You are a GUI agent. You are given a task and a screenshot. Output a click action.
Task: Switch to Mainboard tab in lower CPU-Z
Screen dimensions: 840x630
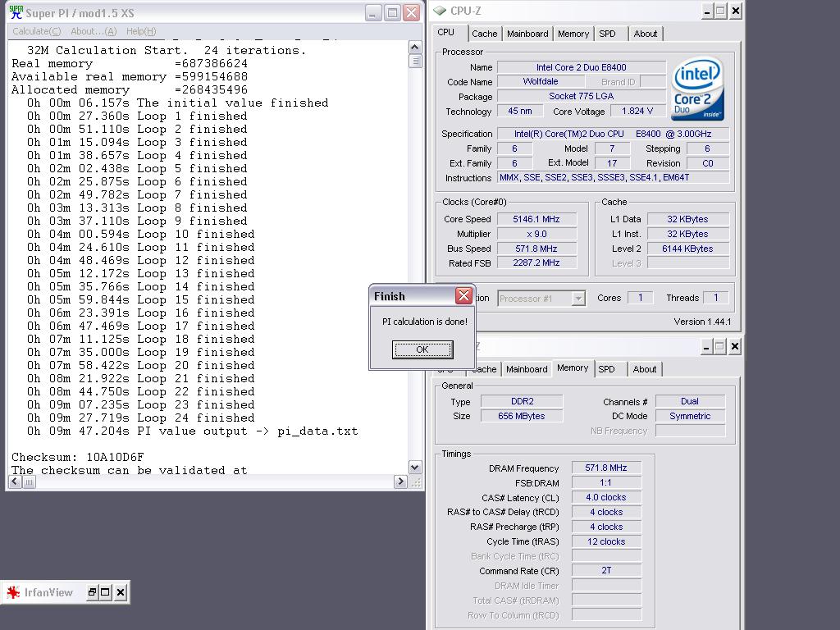(527, 369)
